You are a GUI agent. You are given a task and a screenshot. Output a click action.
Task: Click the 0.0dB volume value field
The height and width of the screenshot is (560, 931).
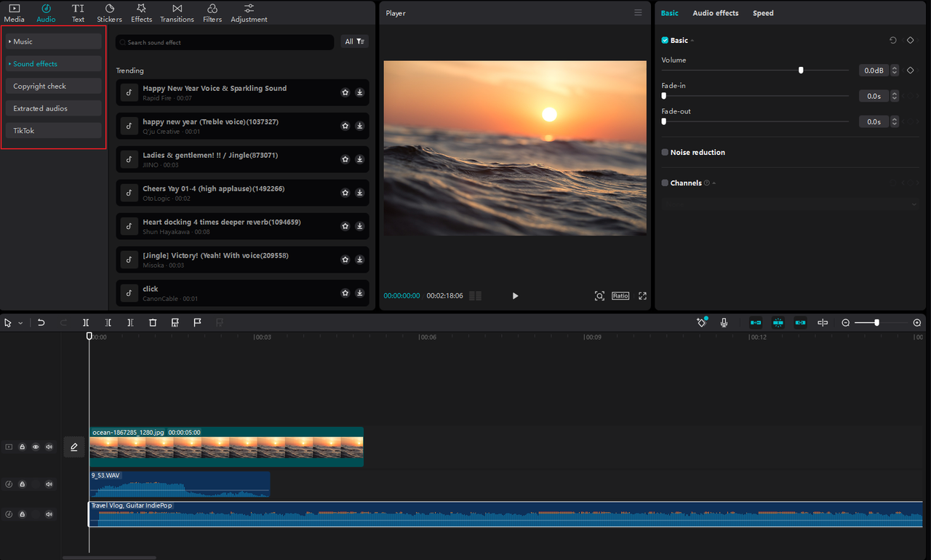pyautogui.click(x=874, y=71)
